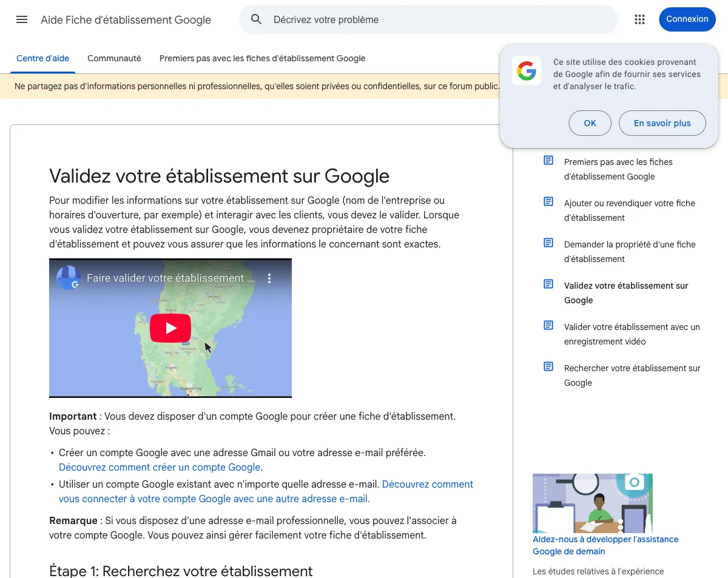Accept cookies with the OK button
The height and width of the screenshot is (578, 728).
click(x=589, y=123)
